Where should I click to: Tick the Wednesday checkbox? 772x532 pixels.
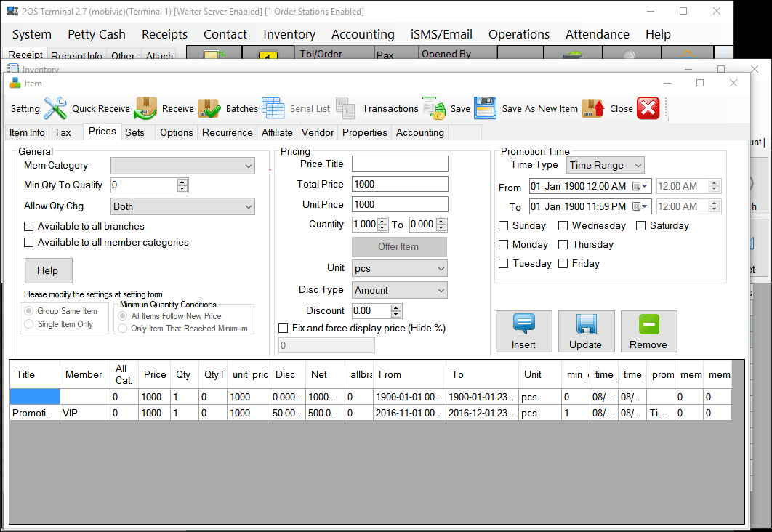pos(563,226)
